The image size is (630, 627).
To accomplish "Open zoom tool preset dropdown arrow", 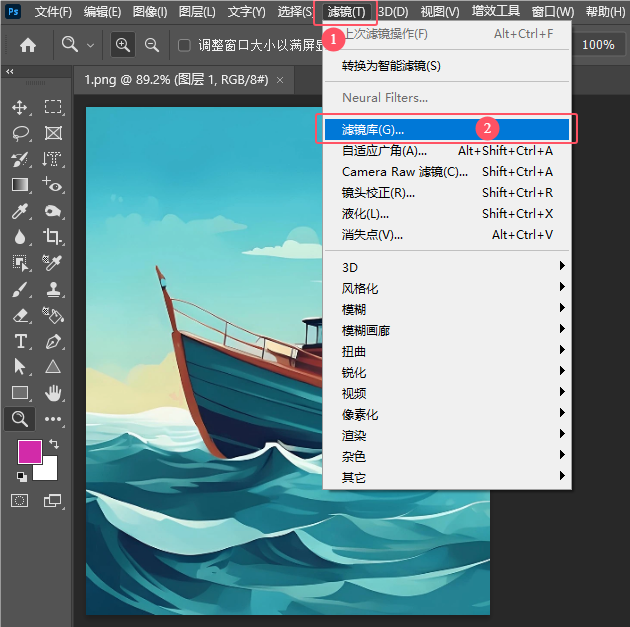I will 90,45.
